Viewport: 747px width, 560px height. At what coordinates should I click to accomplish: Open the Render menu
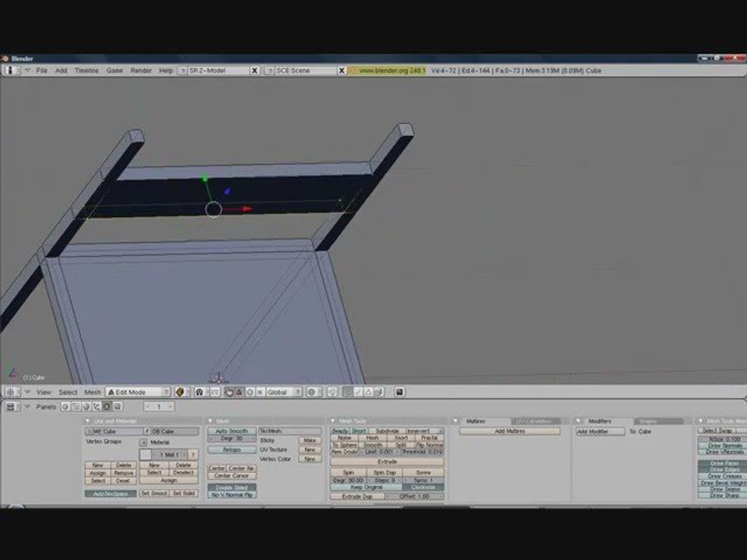[x=141, y=71]
